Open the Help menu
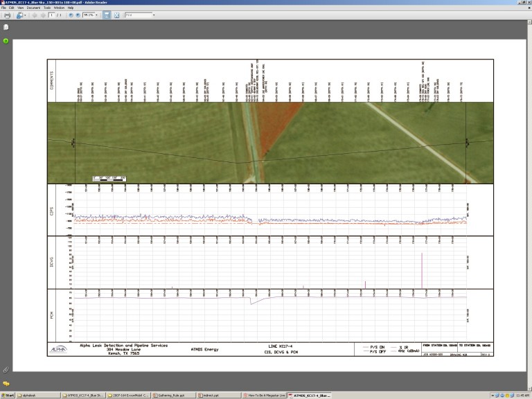 pyautogui.click(x=71, y=8)
